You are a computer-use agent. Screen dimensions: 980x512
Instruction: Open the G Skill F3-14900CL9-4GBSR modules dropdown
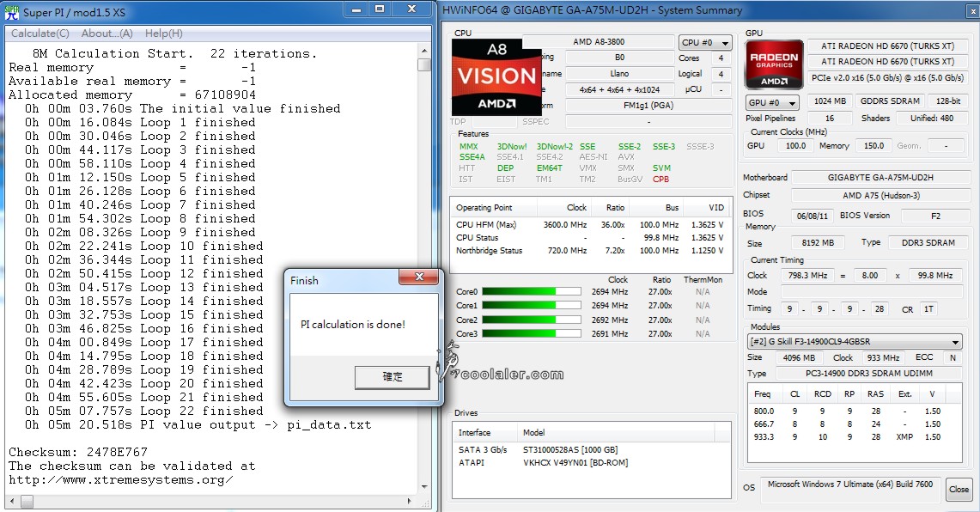855,342
